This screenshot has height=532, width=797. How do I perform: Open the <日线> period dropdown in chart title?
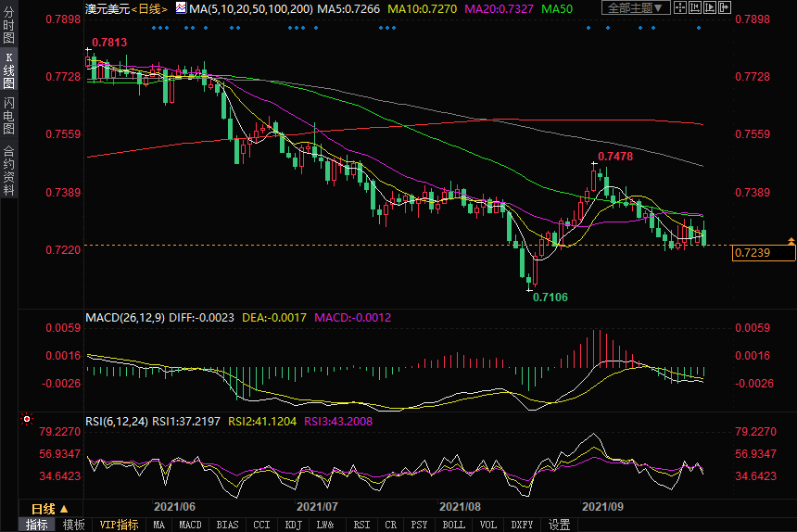tap(148, 8)
